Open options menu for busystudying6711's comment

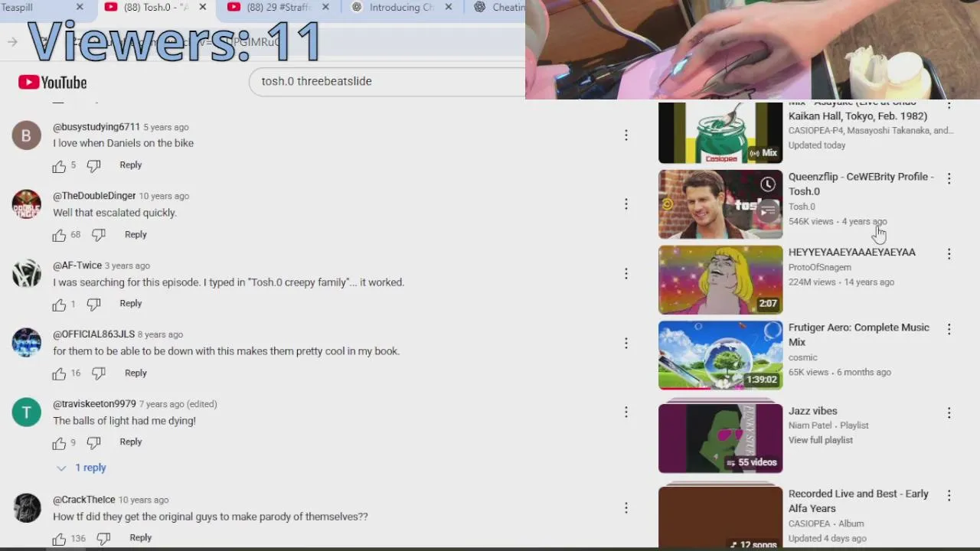pos(626,135)
